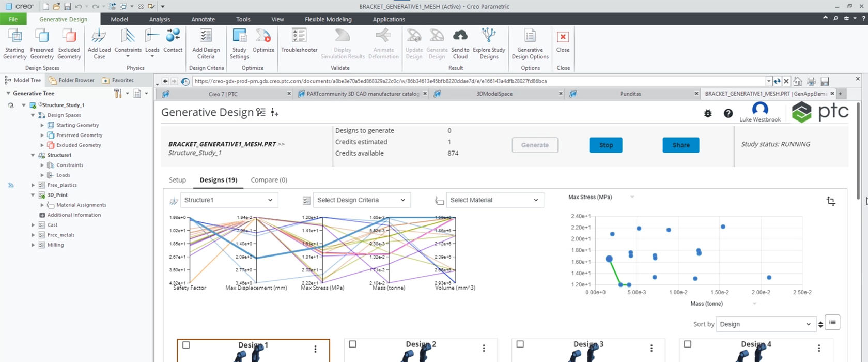Close Generative Design with the red X ribbon button
The image size is (868, 362).
(563, 41)
